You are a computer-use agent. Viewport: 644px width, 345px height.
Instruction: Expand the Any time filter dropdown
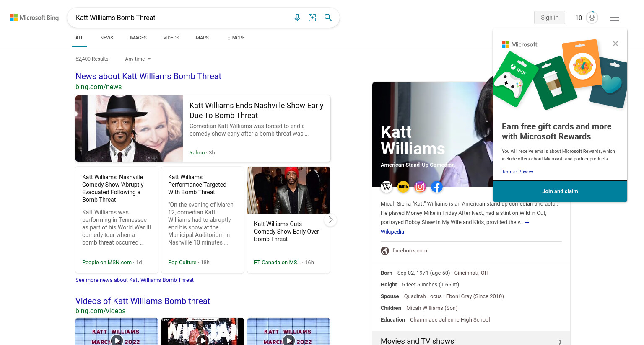pyautogui.click(x=138, y=59)
